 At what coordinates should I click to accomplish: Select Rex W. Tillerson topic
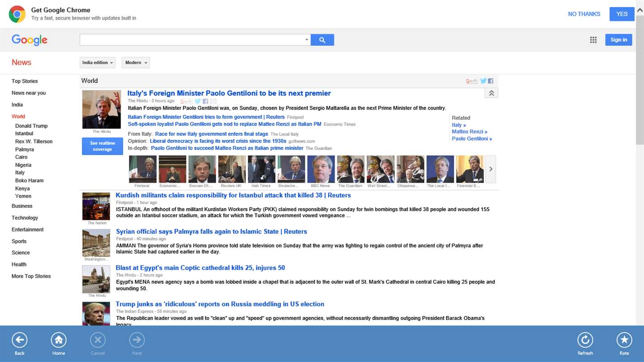[34, 141]
